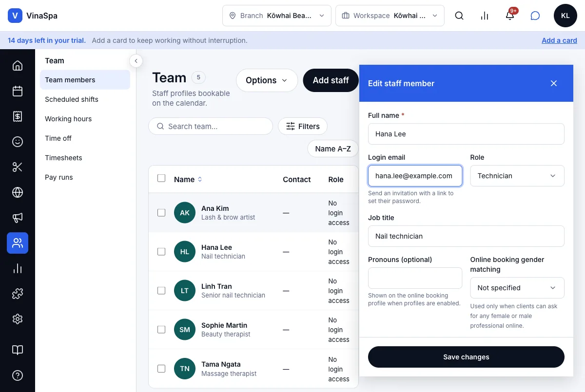Go to Time off
Screen dimensions: 585x392
(x=58, y=138)
